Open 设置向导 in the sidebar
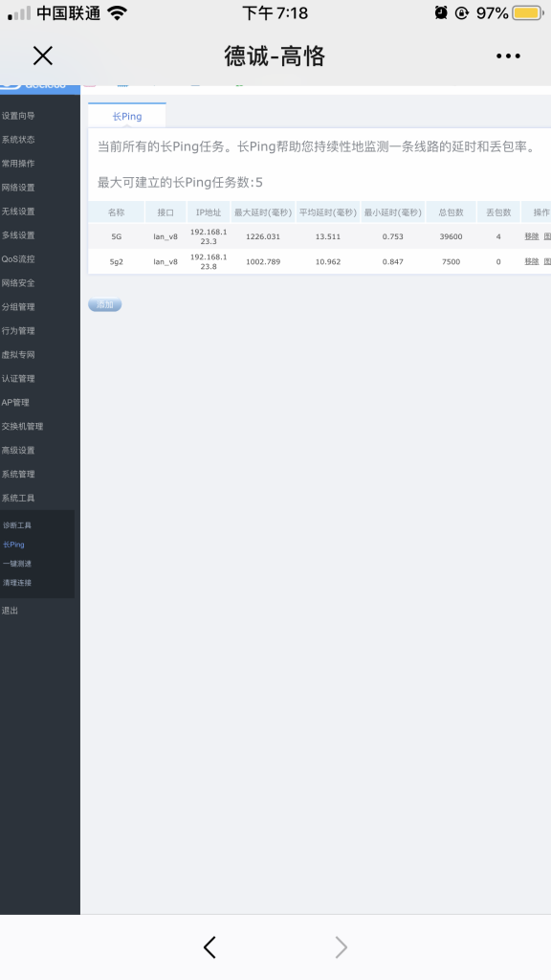551x980 pixels. (18, 116)
